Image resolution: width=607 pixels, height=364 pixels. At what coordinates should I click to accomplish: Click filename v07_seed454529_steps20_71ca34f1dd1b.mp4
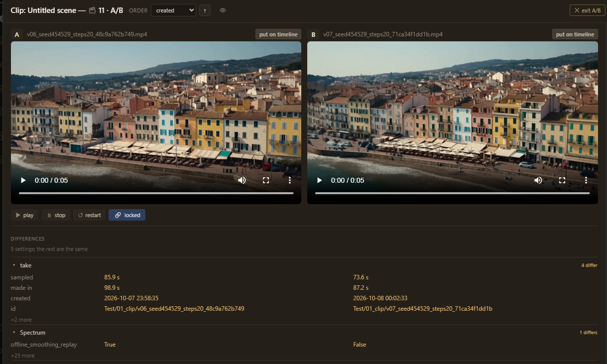383,34
